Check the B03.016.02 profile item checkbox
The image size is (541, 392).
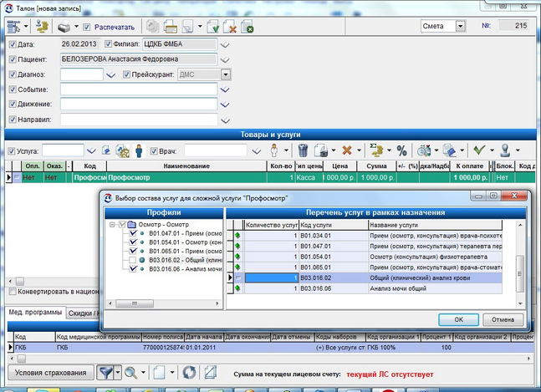(x=132, y=260)
